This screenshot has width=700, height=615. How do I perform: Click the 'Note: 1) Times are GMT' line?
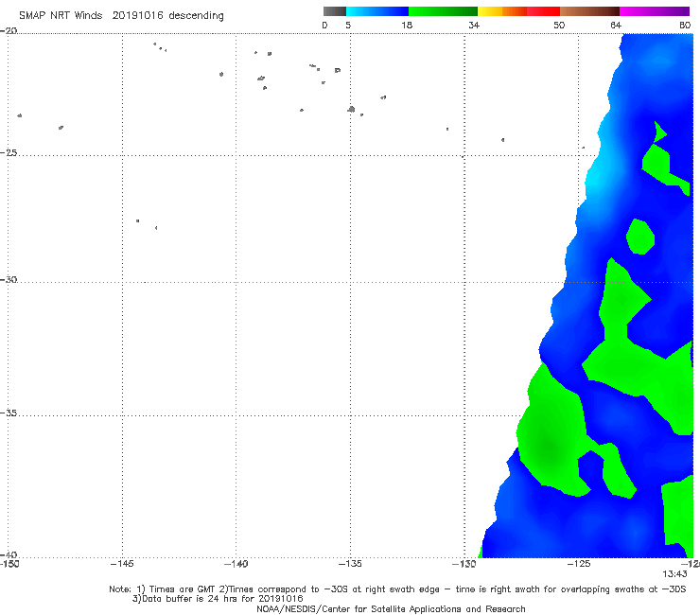tap(397, 589)
